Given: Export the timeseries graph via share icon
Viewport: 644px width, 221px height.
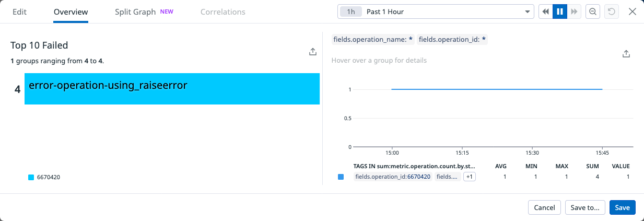Looking at the screenshot, I should point(626,54).
